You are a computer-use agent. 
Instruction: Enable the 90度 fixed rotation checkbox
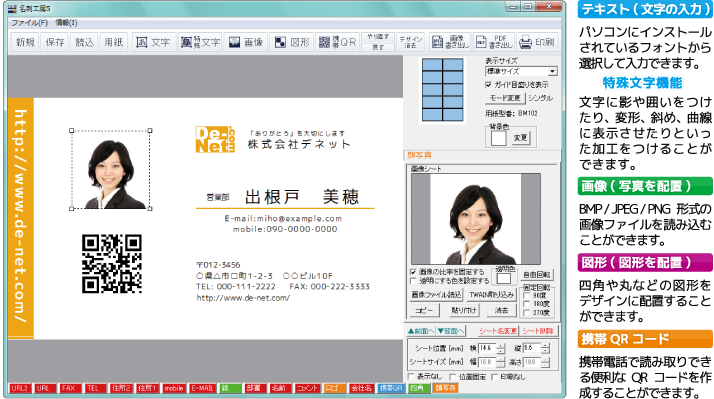click(x=527, y=296)
